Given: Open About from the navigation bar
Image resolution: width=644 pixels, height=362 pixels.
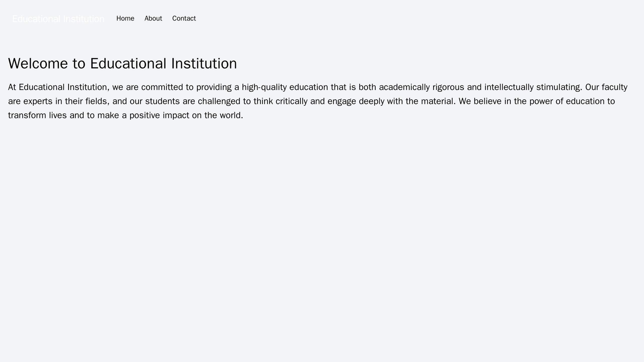Looking at the screenshot, I should click(x=154, y=18).
